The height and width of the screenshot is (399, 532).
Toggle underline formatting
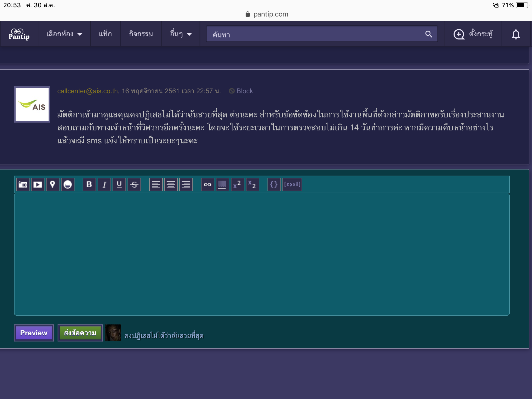coord(119,184)
